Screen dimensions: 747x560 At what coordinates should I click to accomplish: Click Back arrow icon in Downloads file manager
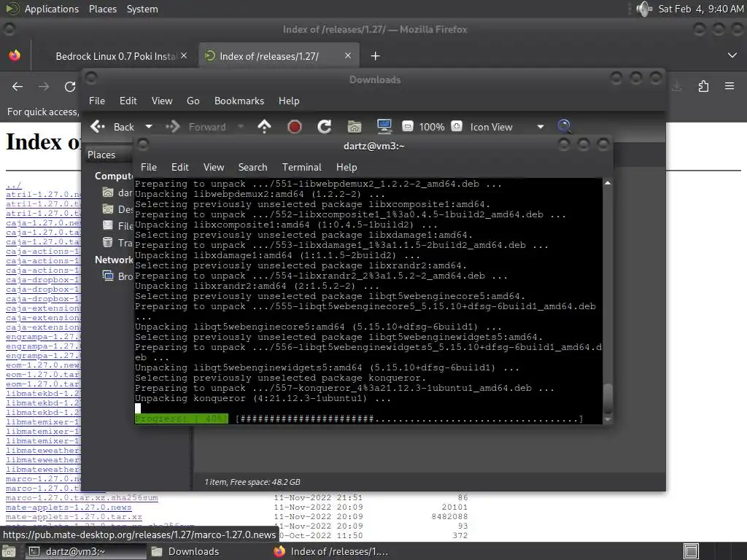pos(98,127)
